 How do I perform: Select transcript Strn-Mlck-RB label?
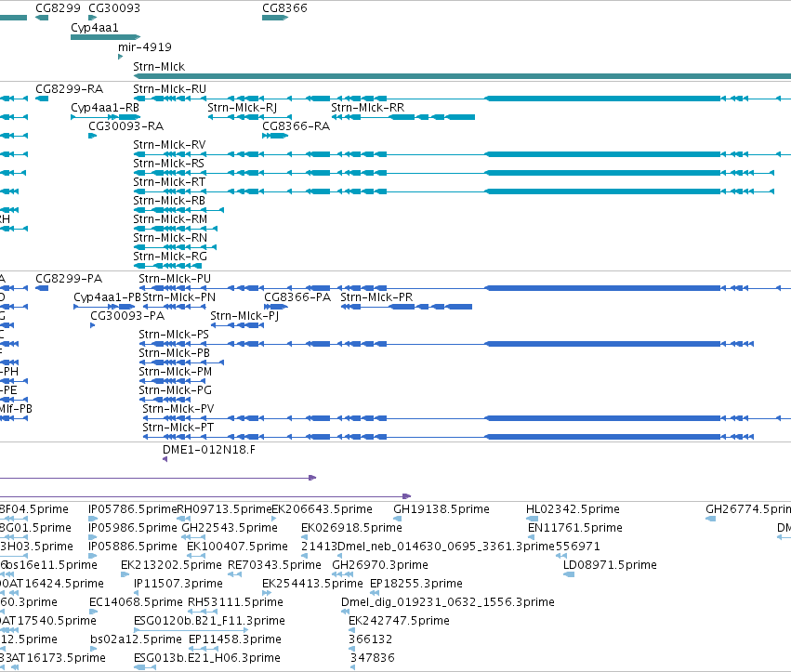(x=169, y=201)
